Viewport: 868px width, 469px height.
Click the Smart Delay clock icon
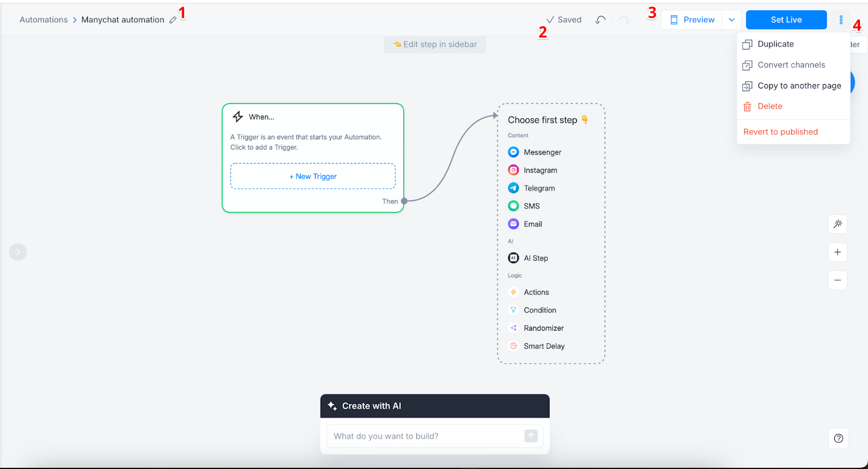tap(513, 346)
